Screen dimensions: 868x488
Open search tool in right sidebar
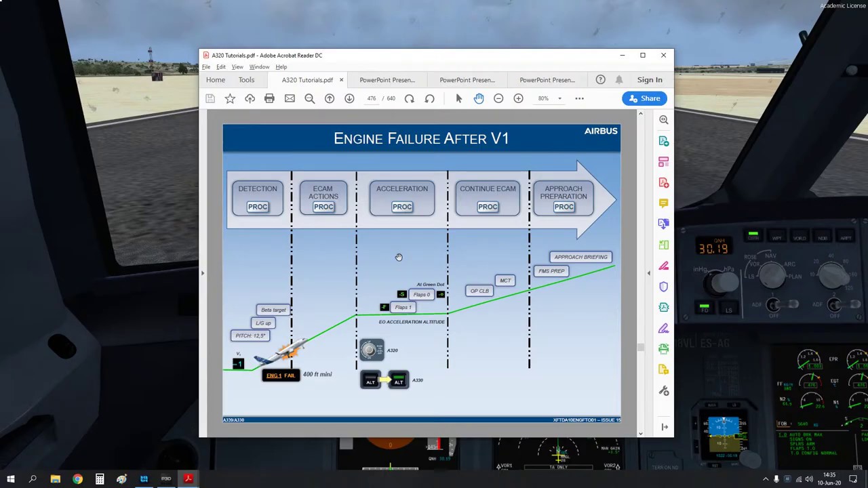[664, 120]
